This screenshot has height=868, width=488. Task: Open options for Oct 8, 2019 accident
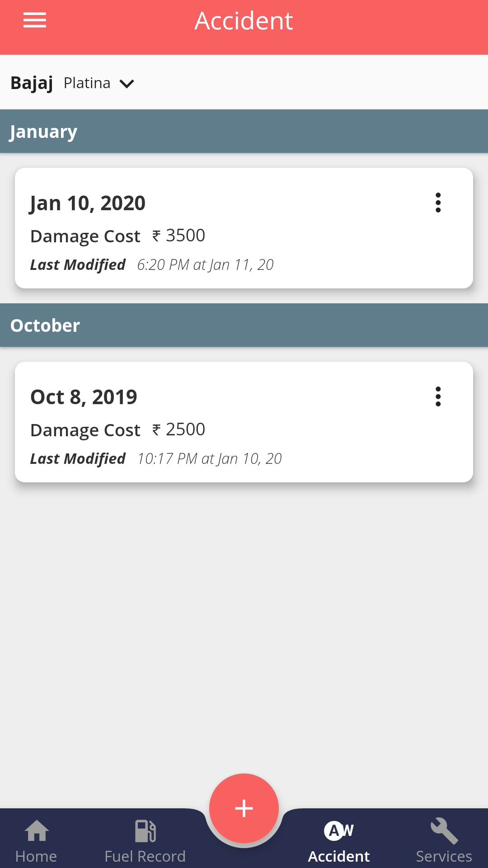tap(438, 396)
